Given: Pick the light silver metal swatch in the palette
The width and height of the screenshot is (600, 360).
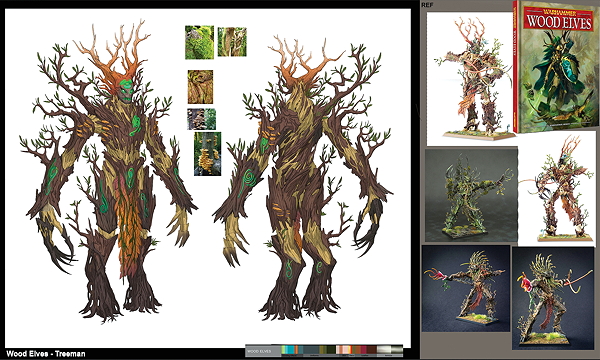Looking at the screenshot, I should pos(384,350).
